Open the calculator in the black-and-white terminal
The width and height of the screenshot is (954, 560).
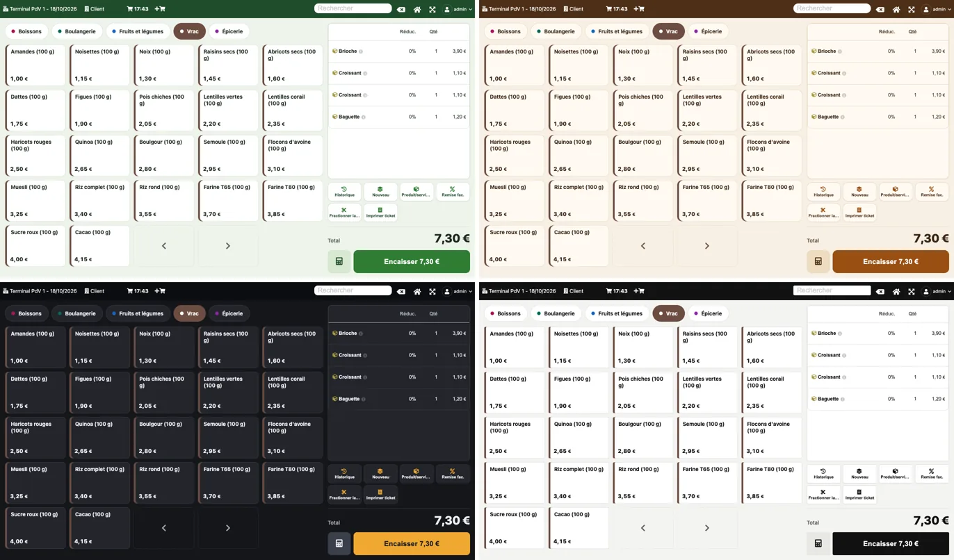coord(818,544)
